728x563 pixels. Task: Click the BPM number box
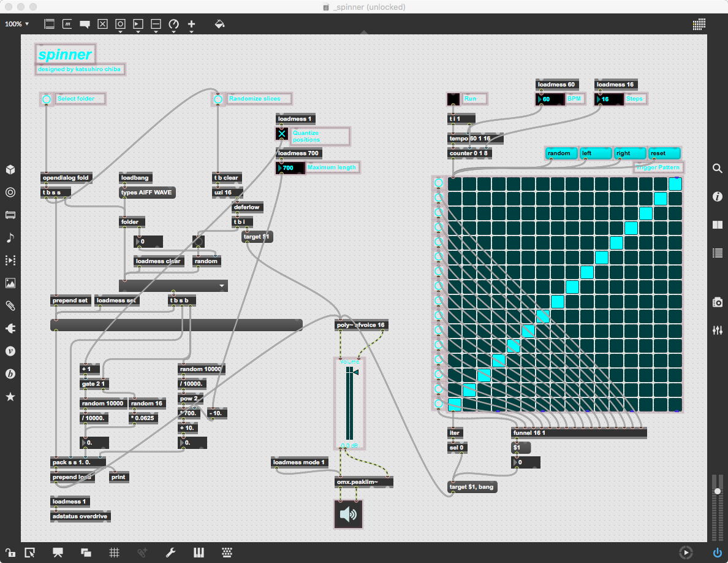click(550, 99)
